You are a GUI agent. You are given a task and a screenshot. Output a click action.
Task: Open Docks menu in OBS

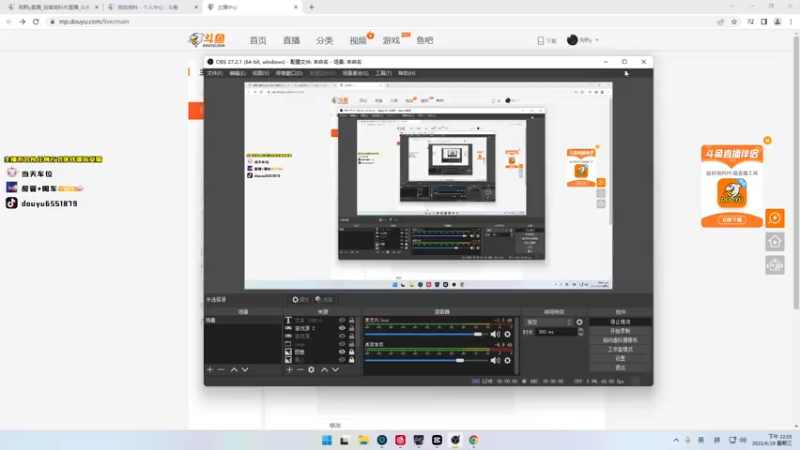click(289, 73)
